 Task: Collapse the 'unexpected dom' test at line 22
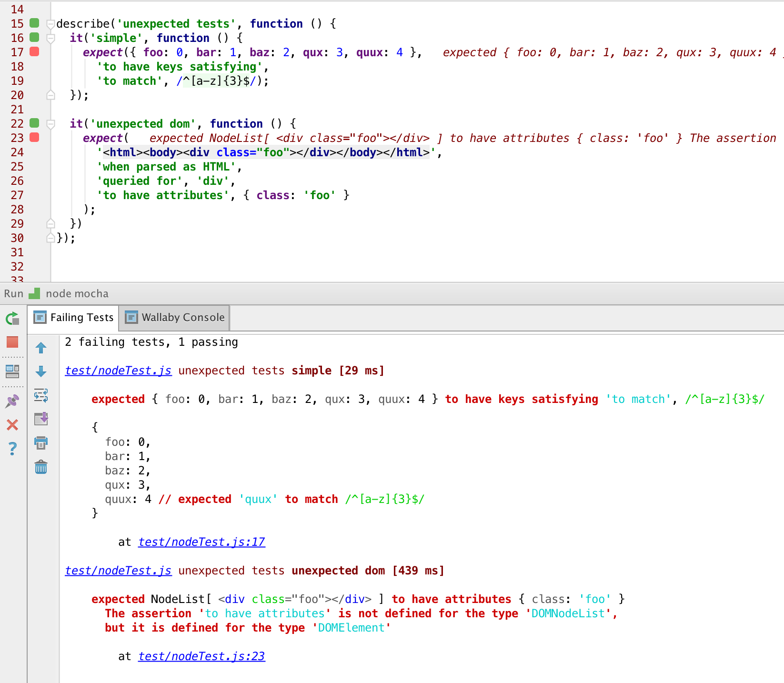[x=50, y=124]
